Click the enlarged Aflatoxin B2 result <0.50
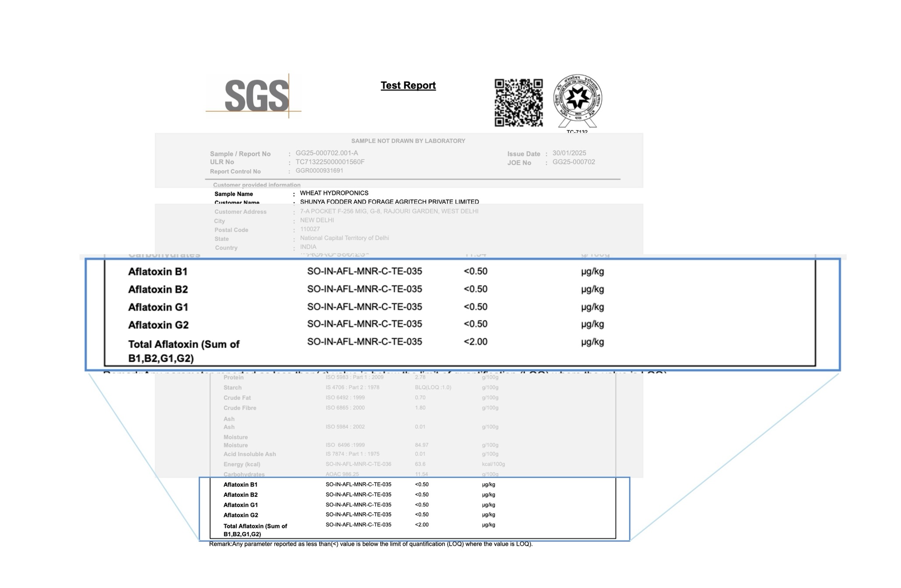This screenshot has width=901, height=588. point(475,289)
